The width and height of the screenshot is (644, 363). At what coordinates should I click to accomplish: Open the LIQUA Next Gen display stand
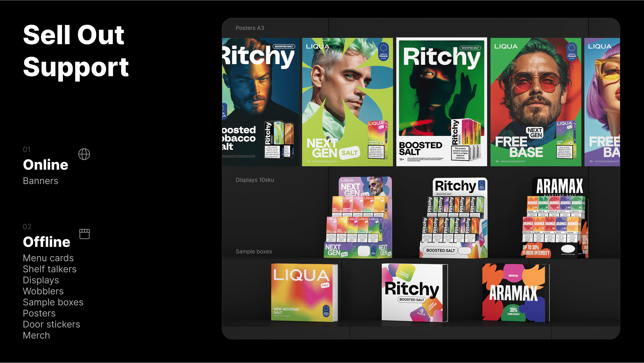click(x=358, y=217)
